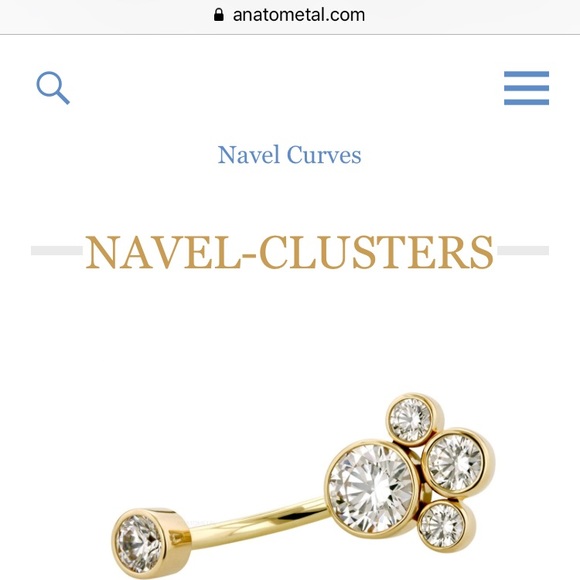Tap the empty address bar area left of padlock

click(105, 16)
